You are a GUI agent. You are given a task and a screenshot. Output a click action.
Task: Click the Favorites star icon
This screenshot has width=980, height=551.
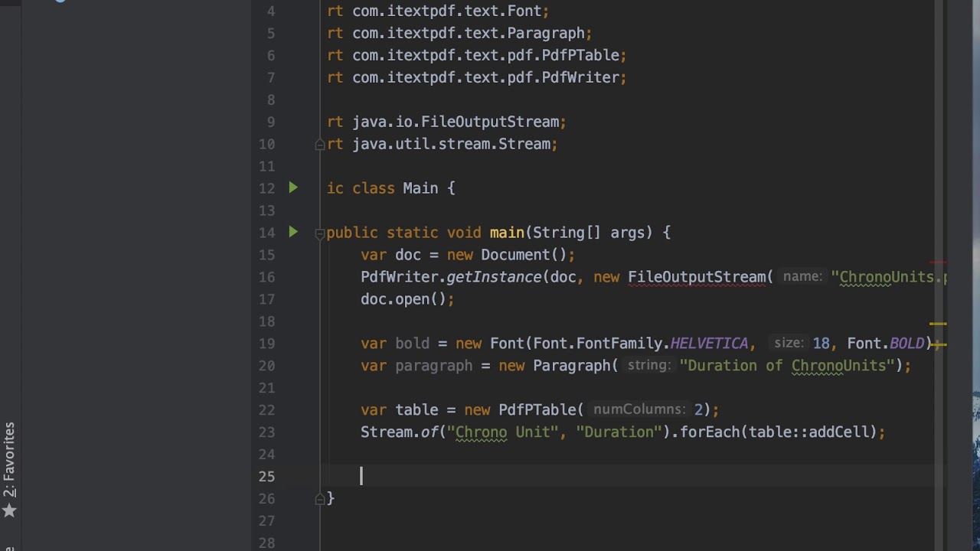(x=9, y=510)
